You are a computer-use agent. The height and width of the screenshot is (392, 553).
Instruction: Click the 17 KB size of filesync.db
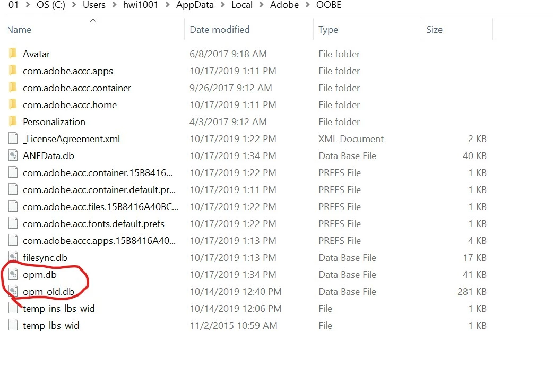(474, 258)
